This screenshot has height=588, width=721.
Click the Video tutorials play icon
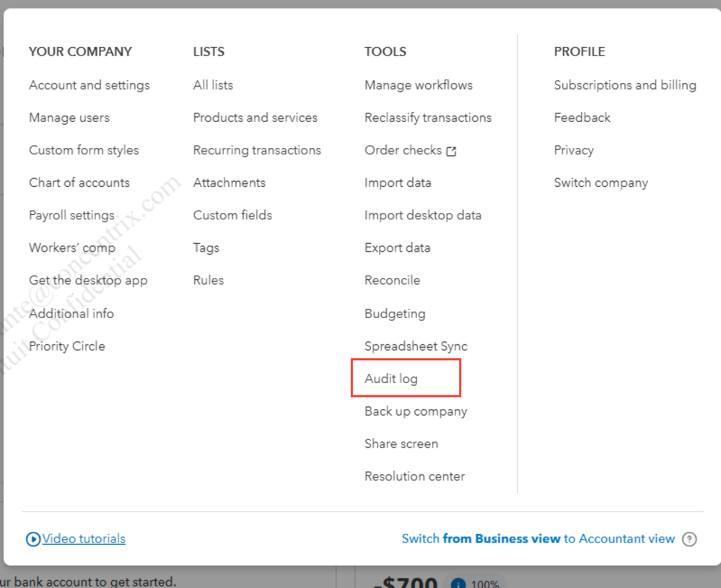[32, 538]
